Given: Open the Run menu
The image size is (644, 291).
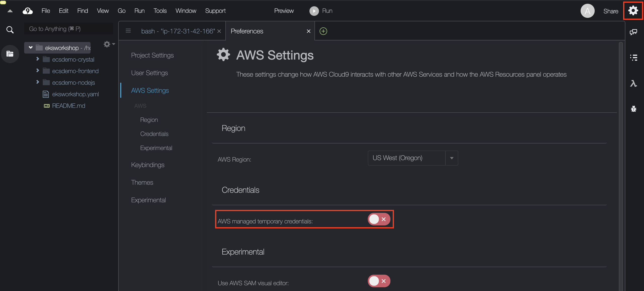Looking at the screenshot, I should tap(139, 11).
